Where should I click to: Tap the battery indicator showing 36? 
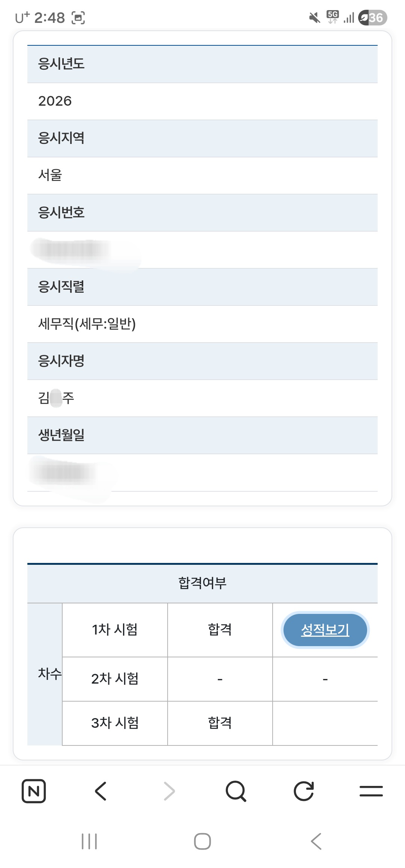[372, 18]
